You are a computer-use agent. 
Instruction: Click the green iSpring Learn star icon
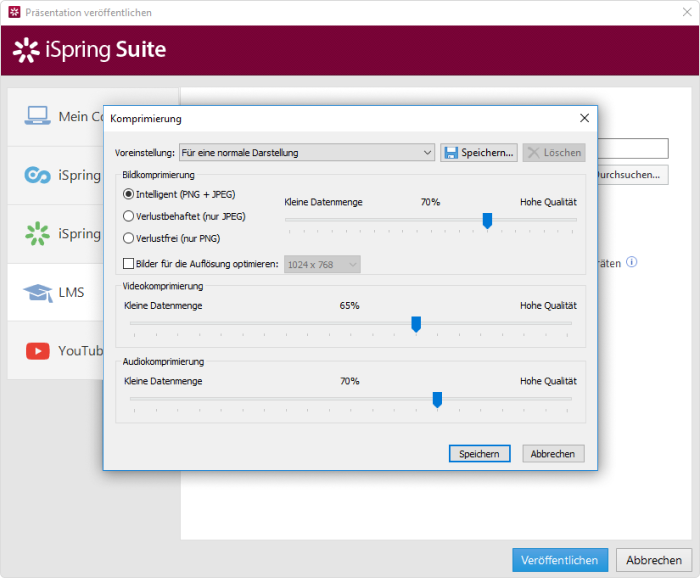coord(38,233)
